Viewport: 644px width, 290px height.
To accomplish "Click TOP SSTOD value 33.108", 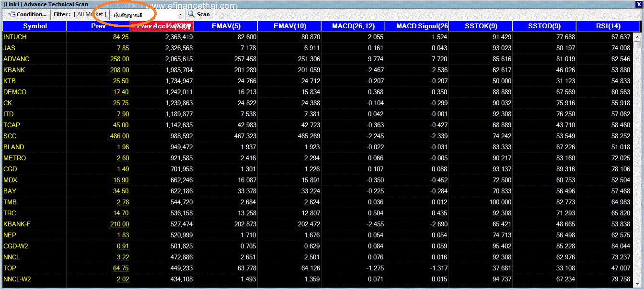I will click(565, 268).
